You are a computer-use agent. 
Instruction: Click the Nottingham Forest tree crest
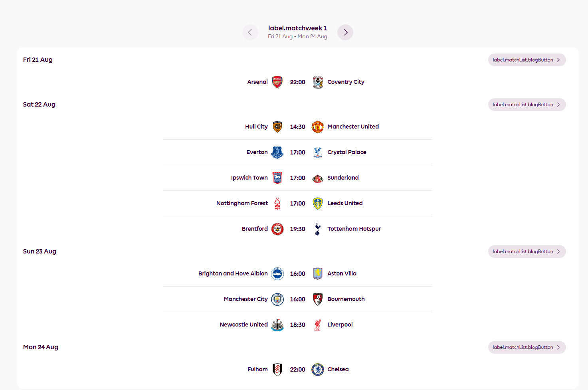(277, 203)
